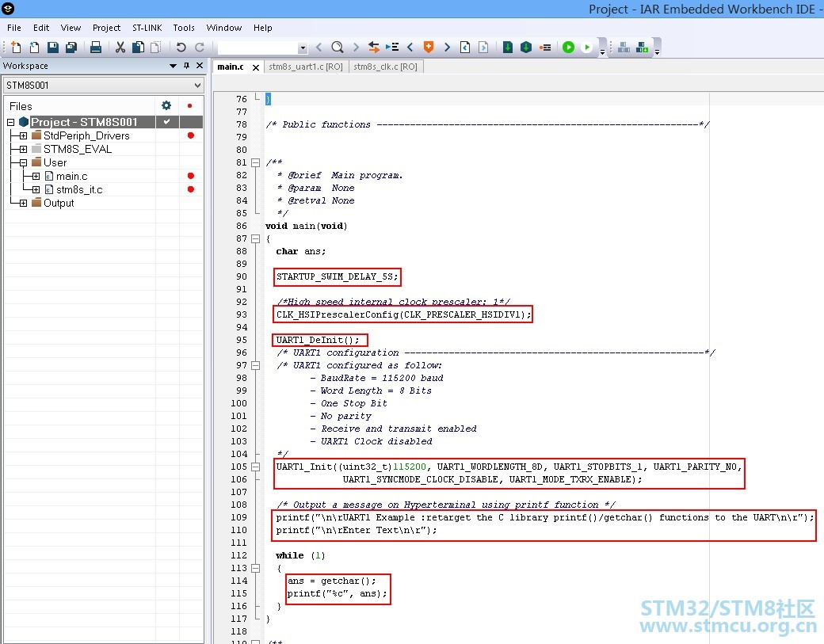The height and width of the screenshot is (644, 824).
Task: Expand the STM8S_EVAL folder
Action: (x=23, y=149)
